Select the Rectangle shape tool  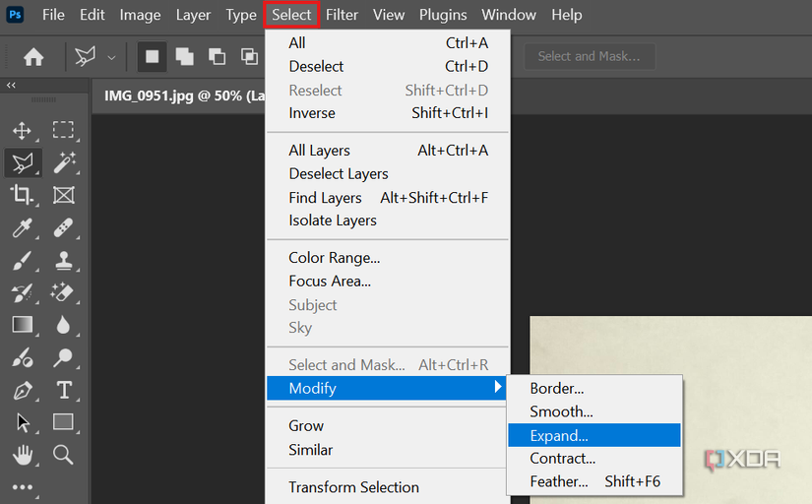click(63, 422)
